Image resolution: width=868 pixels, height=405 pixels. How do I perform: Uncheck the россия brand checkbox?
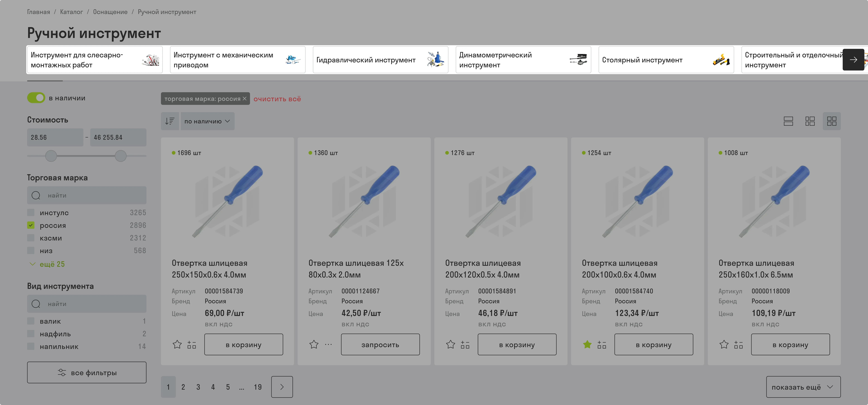click(x=31, y=225)
